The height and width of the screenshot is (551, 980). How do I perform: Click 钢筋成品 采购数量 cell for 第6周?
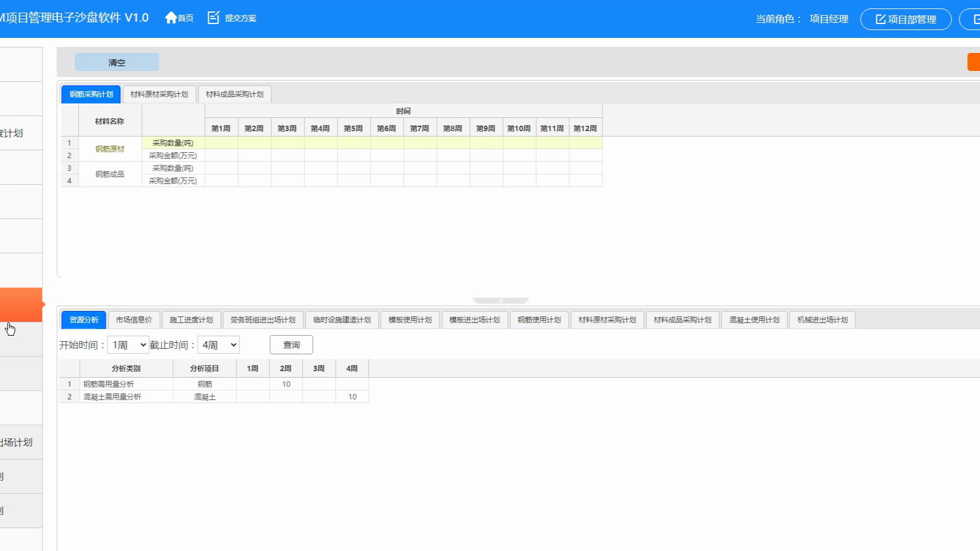(387, 168)
